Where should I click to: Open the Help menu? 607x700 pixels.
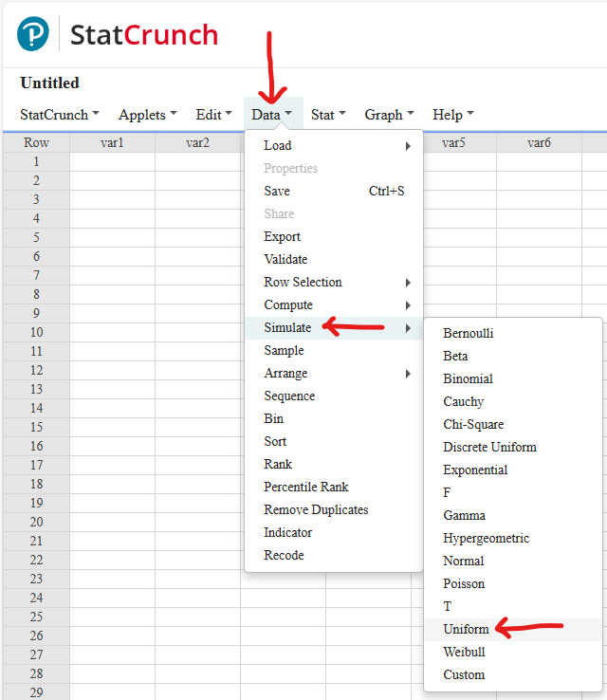[452, 115]
